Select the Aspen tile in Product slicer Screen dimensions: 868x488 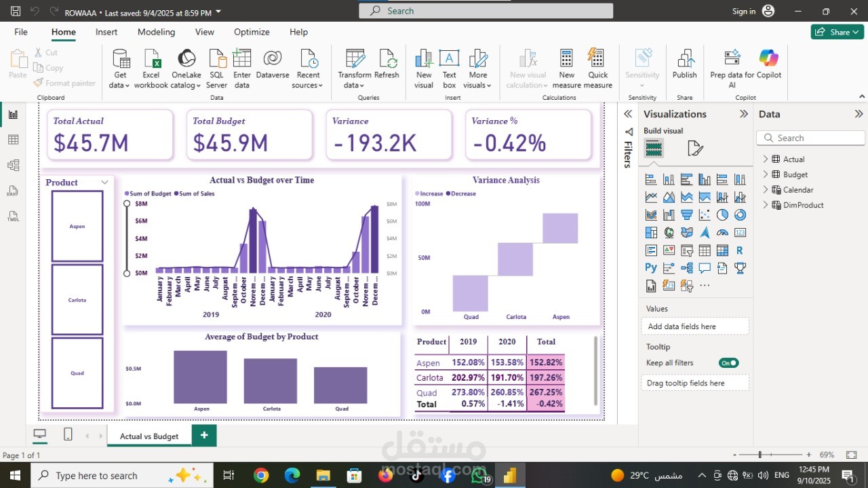77,226
